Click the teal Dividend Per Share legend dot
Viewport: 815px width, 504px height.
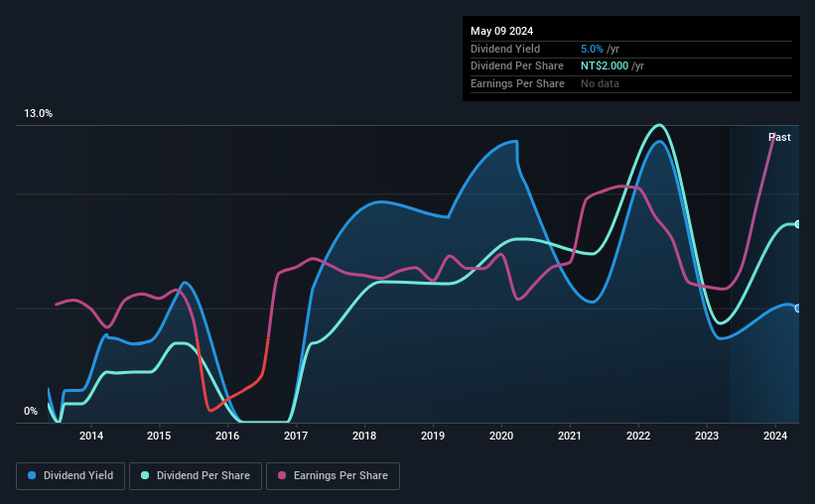145,475
